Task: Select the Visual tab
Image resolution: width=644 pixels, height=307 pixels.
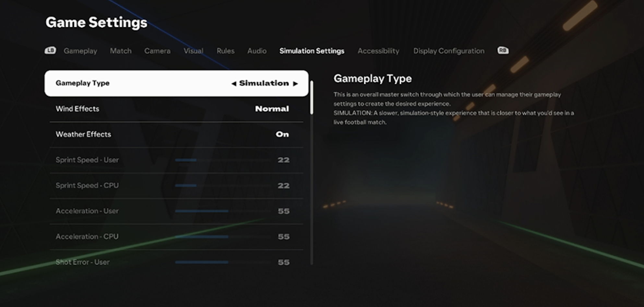Action: click(x=193, y=51)
